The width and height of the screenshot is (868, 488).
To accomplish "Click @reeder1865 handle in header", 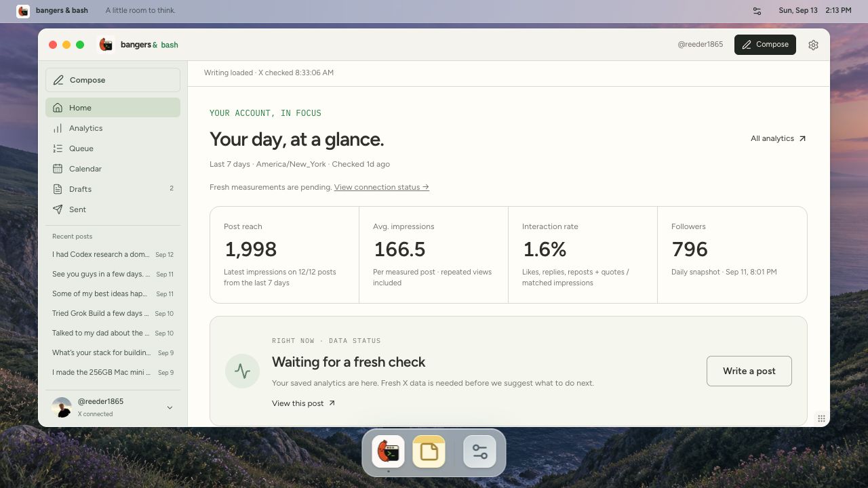I will [x=701, y=45].
